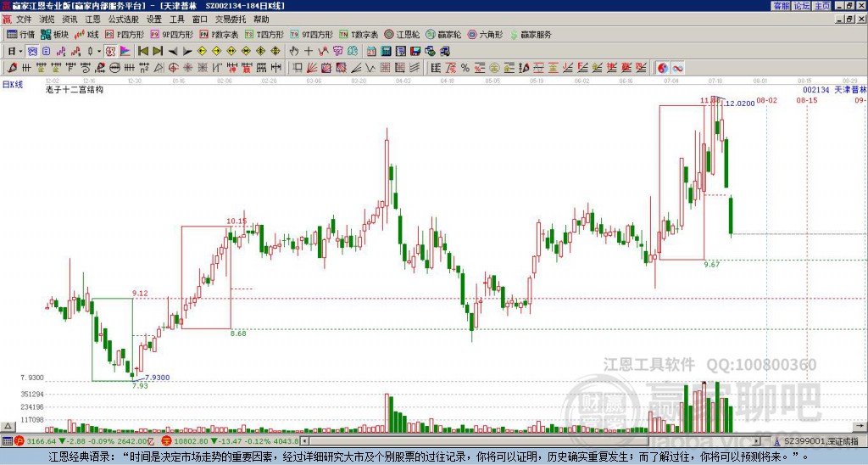868x465 pixels.
Task: Click the save disk icon
Action: click(415, 51)
